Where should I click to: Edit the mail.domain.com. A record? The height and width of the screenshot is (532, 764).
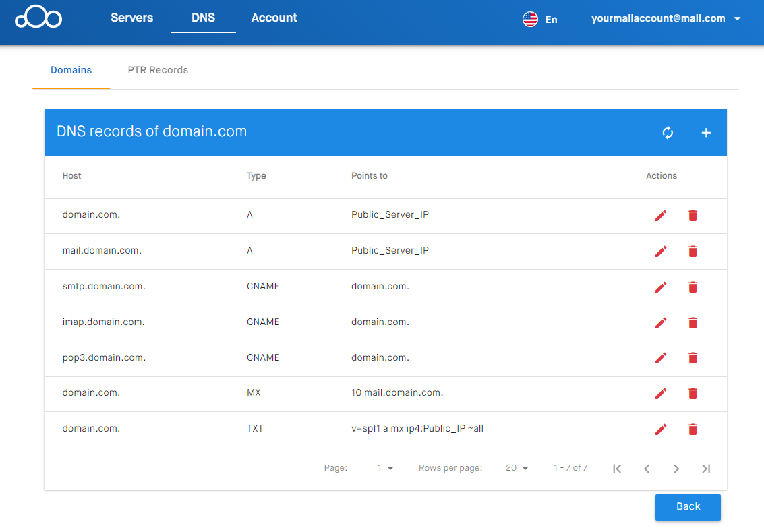(x=661, y=252)
